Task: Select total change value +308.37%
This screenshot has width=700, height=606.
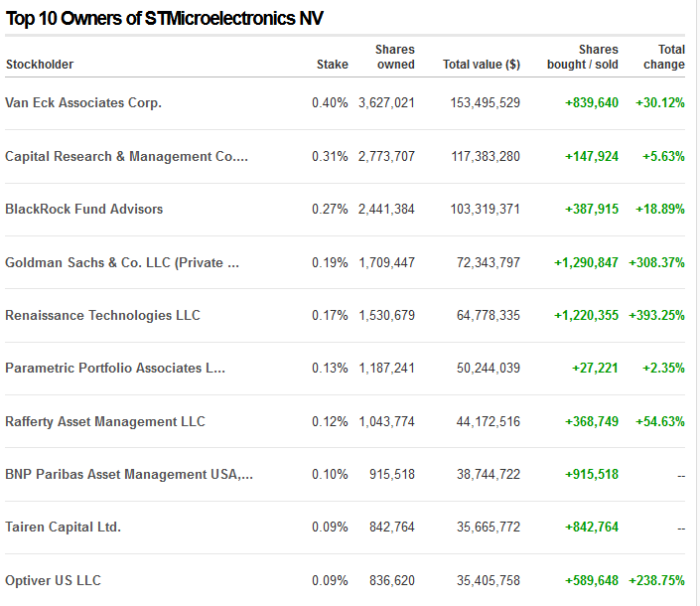Action: click(x=656, y=262)
